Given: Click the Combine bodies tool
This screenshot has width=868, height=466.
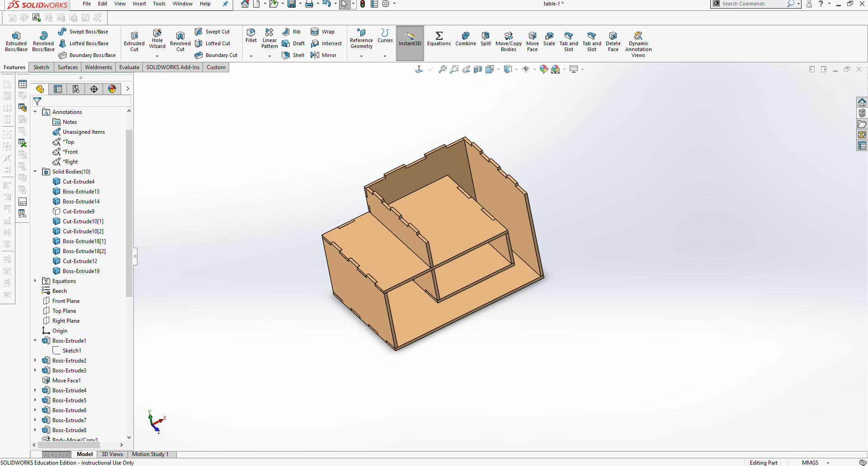Looking at the screenshot, I should 466,38.
